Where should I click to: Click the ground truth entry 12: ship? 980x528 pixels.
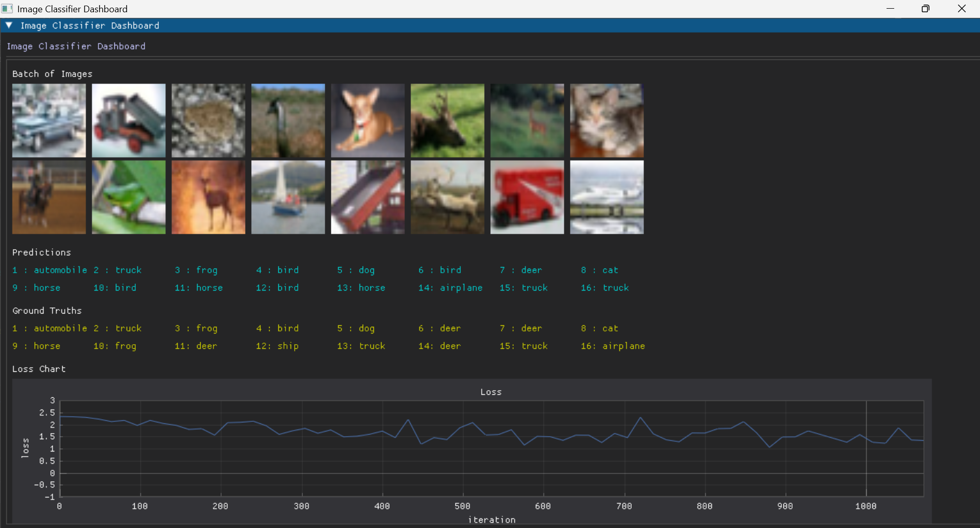coord(277,346)
